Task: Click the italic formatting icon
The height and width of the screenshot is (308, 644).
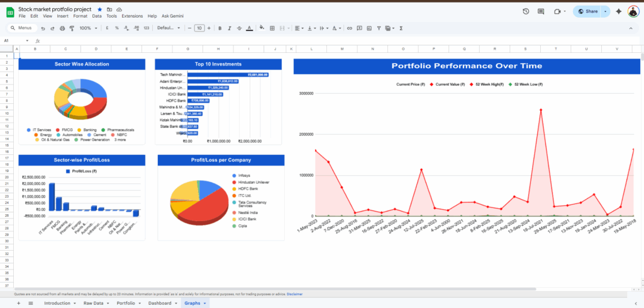Action: (x=229, y=28)
